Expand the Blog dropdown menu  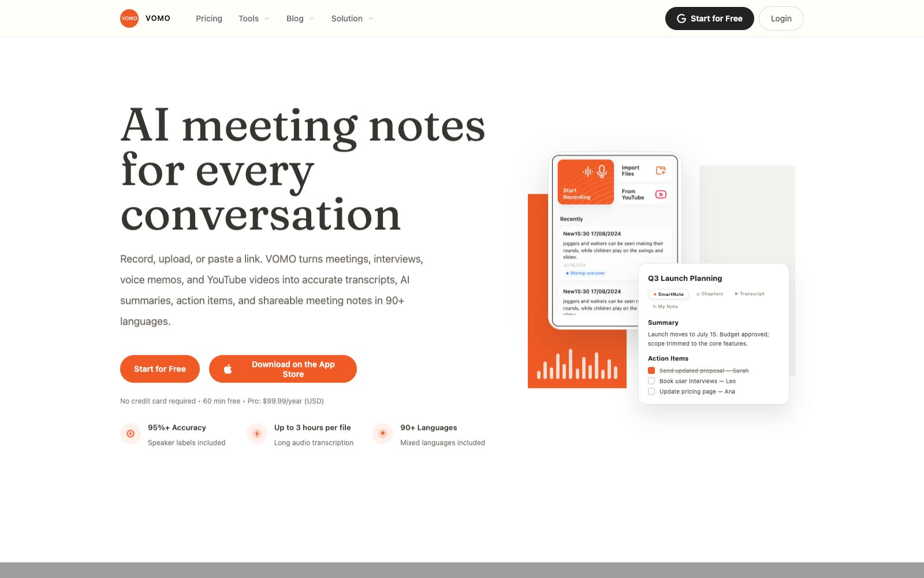(x=300, y=18)
